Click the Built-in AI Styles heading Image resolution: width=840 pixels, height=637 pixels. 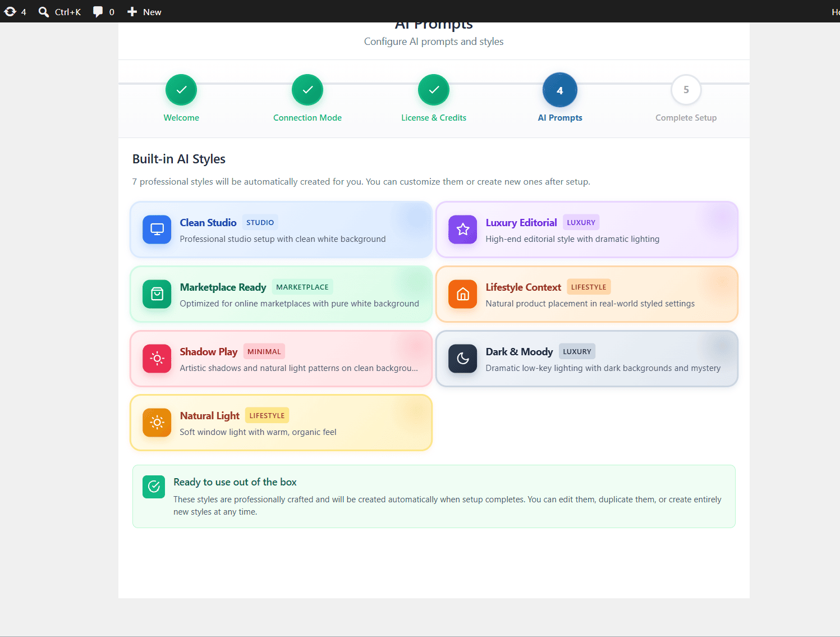[179, 159]
